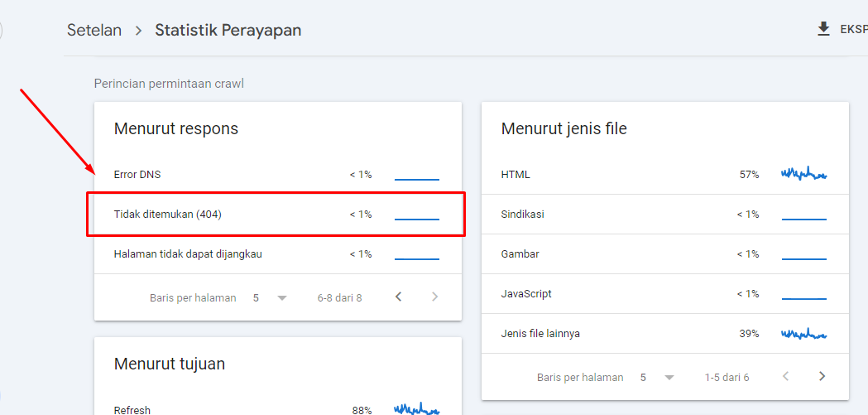
Task: Click the Refresh trend sparkline
Action: point(417,409)
